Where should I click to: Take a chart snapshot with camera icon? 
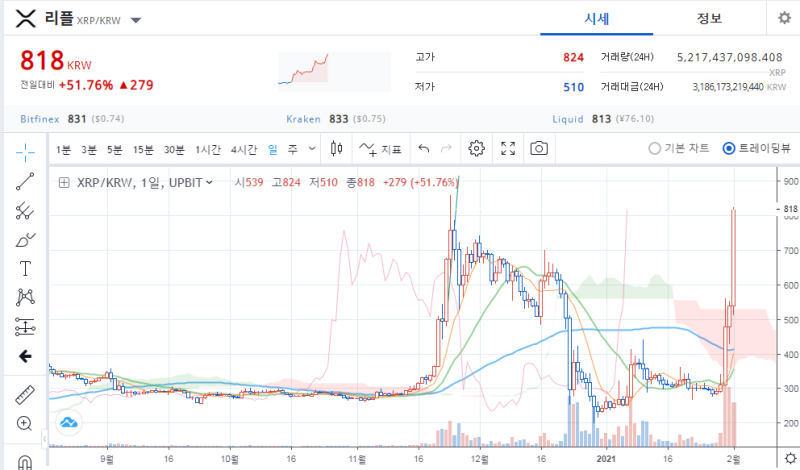pyautogui.click(x=539, y=149)
